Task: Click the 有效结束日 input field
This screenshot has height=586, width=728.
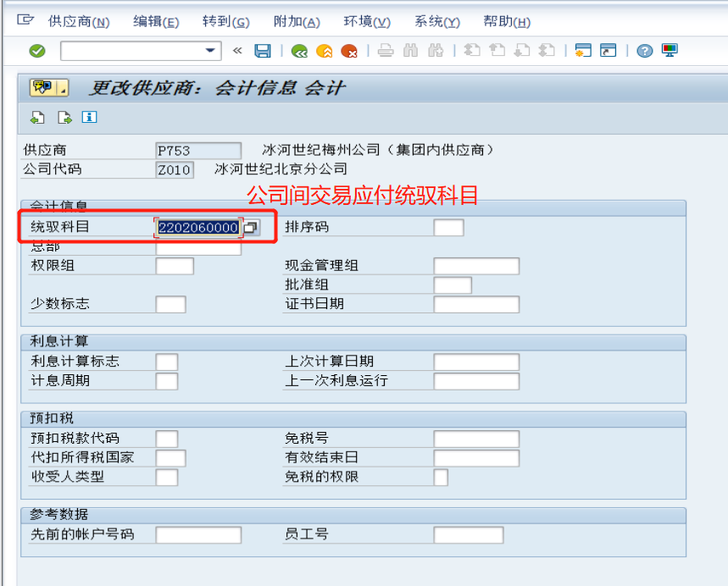Action: tap(476, 458)
